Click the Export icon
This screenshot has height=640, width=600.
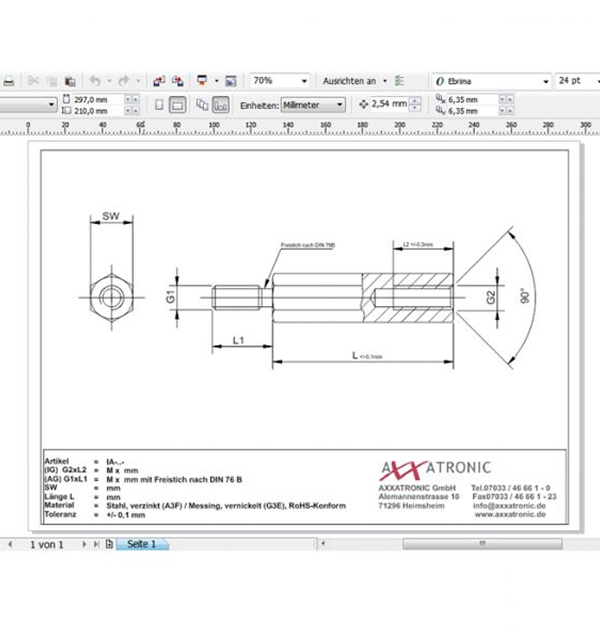[178, 81]
